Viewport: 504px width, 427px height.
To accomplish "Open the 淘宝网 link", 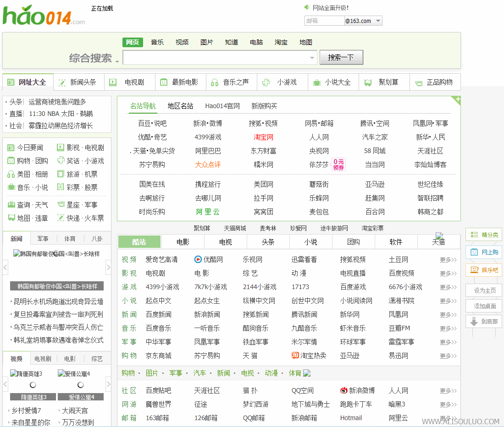I will (263, 137).
